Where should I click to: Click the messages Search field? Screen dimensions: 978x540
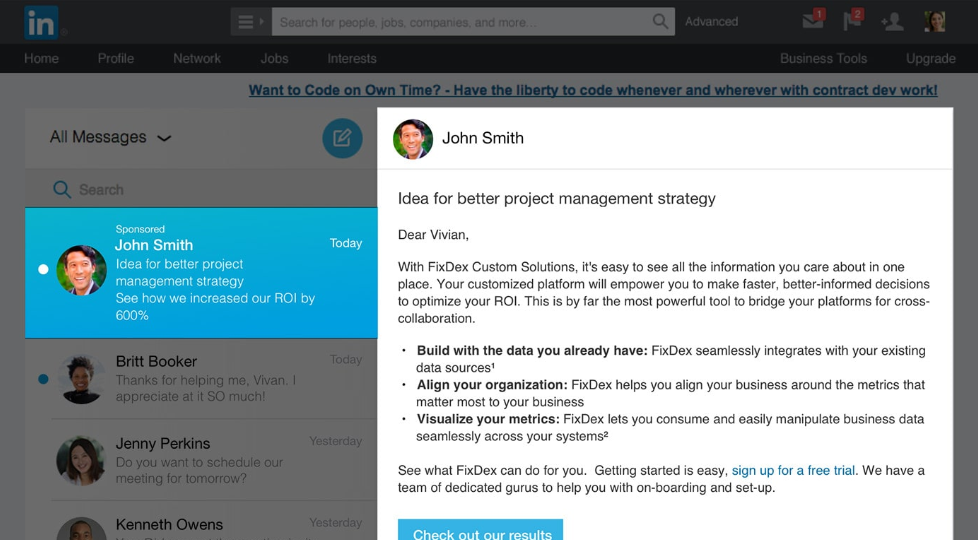tap(201, 190)
